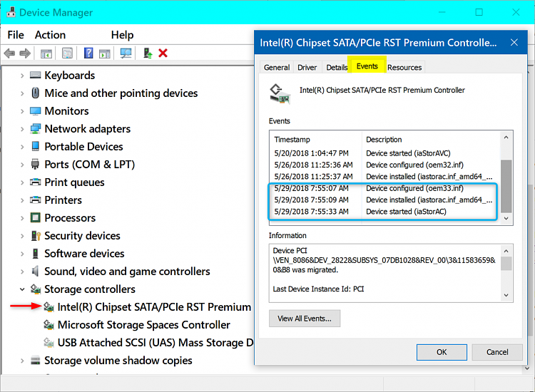Click the Storage controllers category icon
Viewport: 535px width, 392px height.
point(36,289)
